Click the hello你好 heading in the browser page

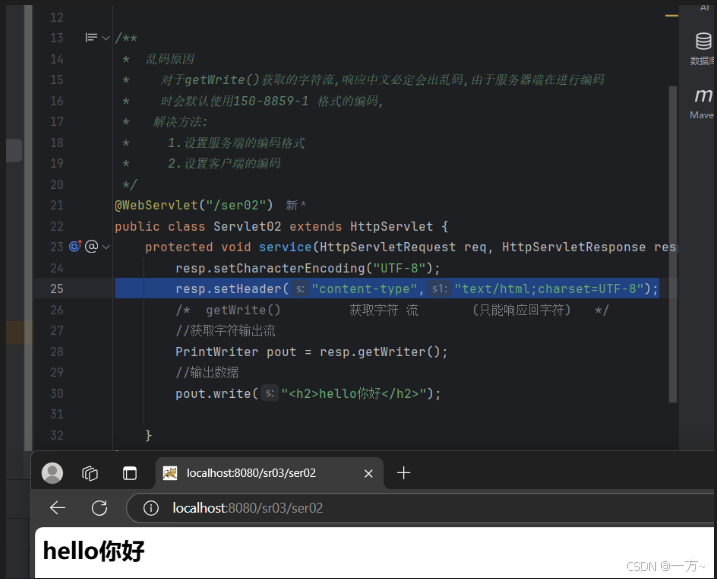(94, 551)
